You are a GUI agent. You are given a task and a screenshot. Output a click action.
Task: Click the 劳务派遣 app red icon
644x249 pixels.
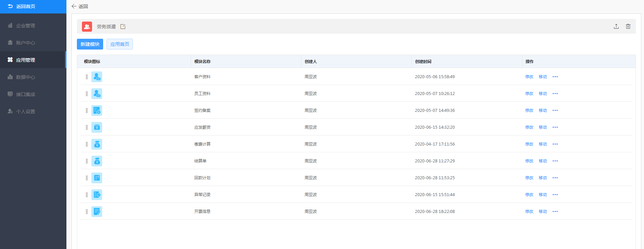87,26
